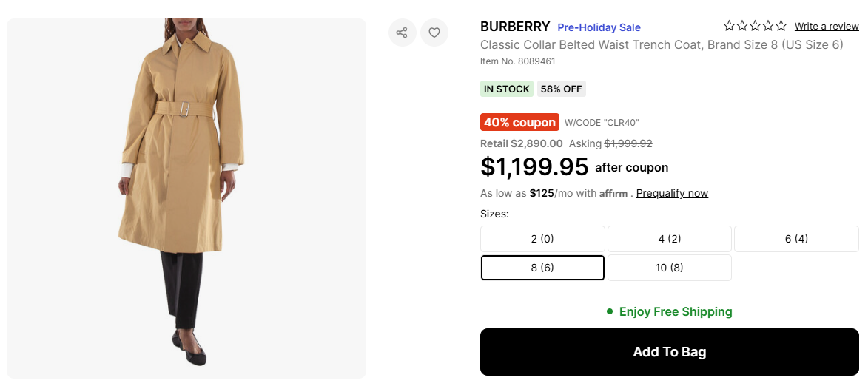
Task: Pick size 10 (8)
Action: coord(670,268)
